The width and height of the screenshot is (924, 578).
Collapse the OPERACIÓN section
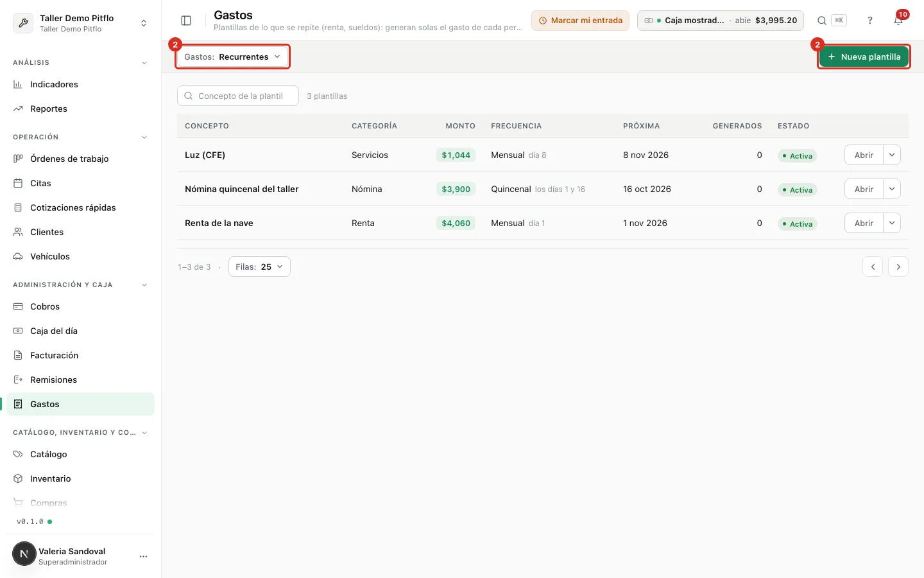click(144, 137)
